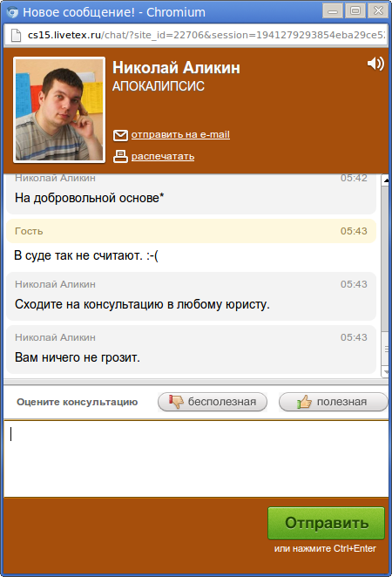Mute chat sound with speaker icon
The width and height of the screenshot is (392, 577).
point(375,64)
